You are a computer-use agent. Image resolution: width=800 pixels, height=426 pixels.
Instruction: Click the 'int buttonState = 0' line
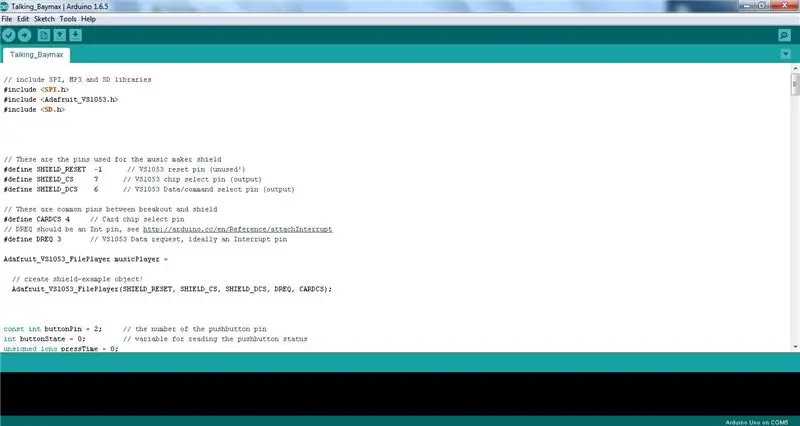[156, 339]
